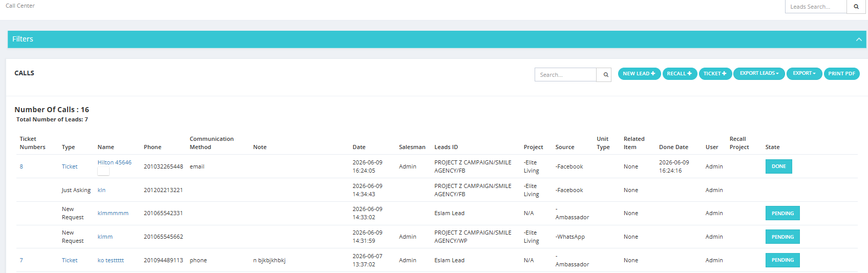Open the klmmmmm lead link
The width and height of the screenshot is (868, 273).
pyautogui.click(x=113, y=213)
